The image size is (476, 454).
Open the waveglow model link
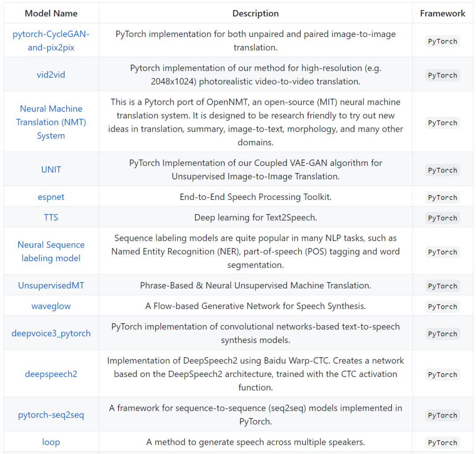point(51,306)
